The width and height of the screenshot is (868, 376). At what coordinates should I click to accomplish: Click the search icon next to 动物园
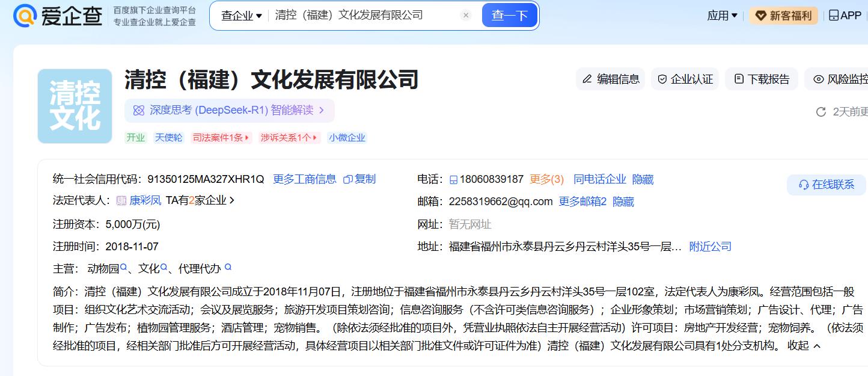pos(124,268)
